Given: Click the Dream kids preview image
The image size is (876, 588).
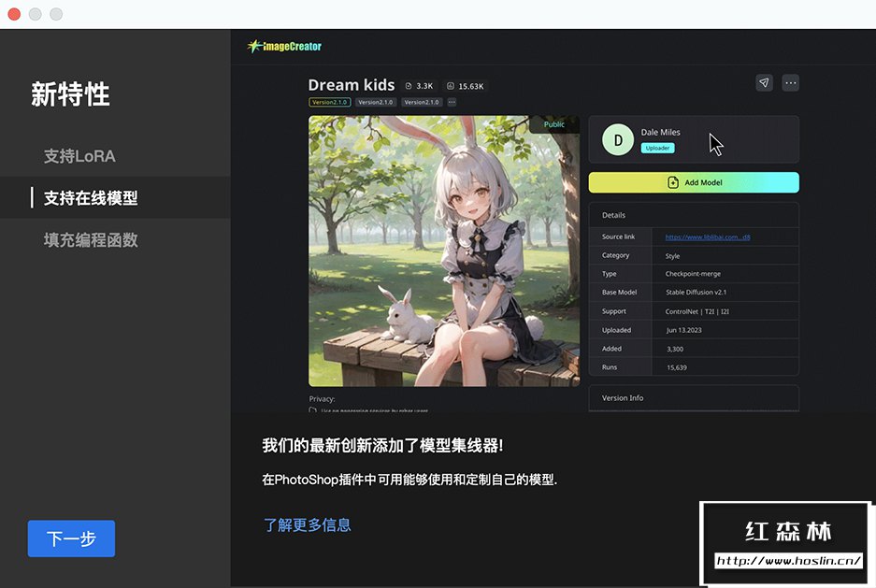Looking at the screenshot, I should pyautogui.click(x=444, y=251).
